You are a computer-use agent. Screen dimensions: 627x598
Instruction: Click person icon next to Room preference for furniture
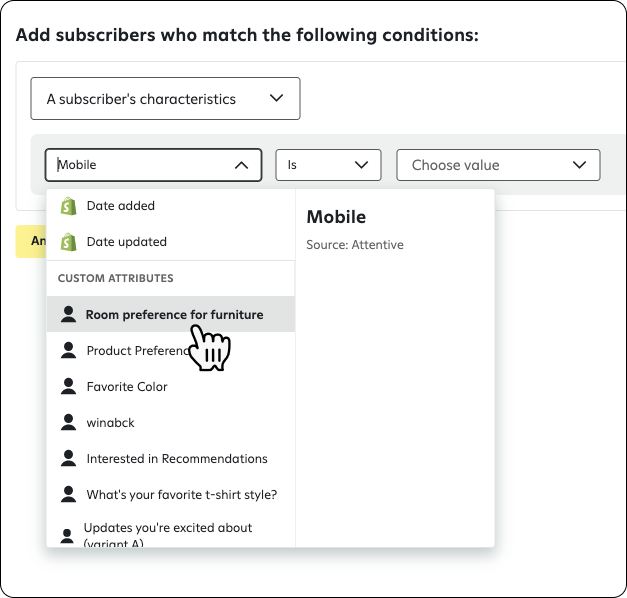coord(68,314)
